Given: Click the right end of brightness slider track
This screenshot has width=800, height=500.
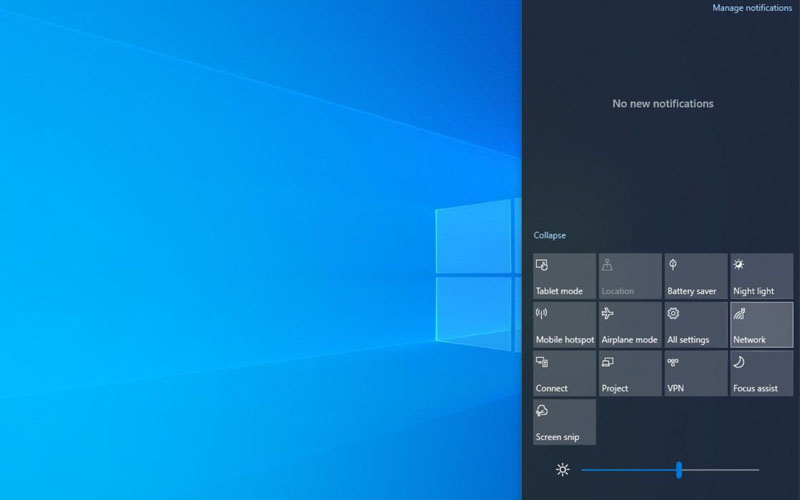Looking at the screenshot, I should tap(756, 470).
